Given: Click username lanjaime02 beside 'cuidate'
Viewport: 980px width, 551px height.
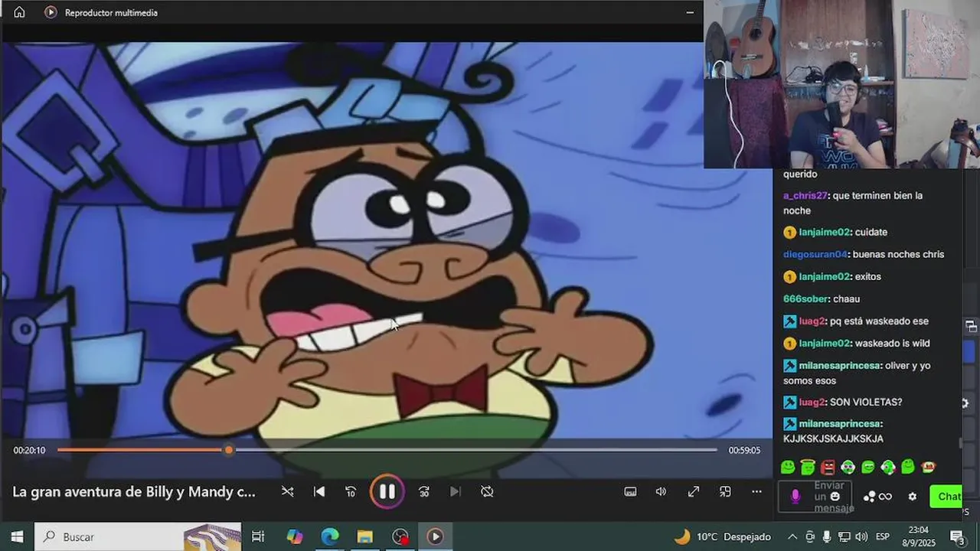Looking at the screenshot, I should click(x=825, y=232).
